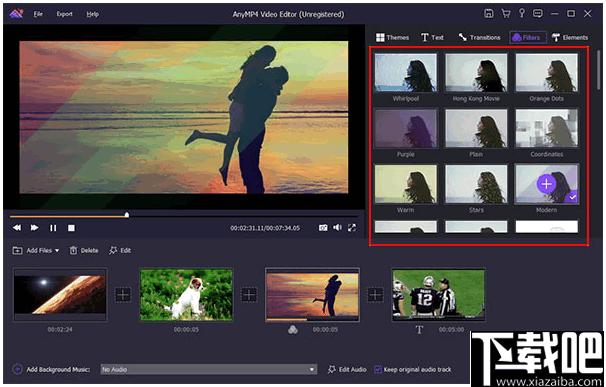This screenshot has height=387, width=606.
Task: Open the File menu
Action: [38, 14]
